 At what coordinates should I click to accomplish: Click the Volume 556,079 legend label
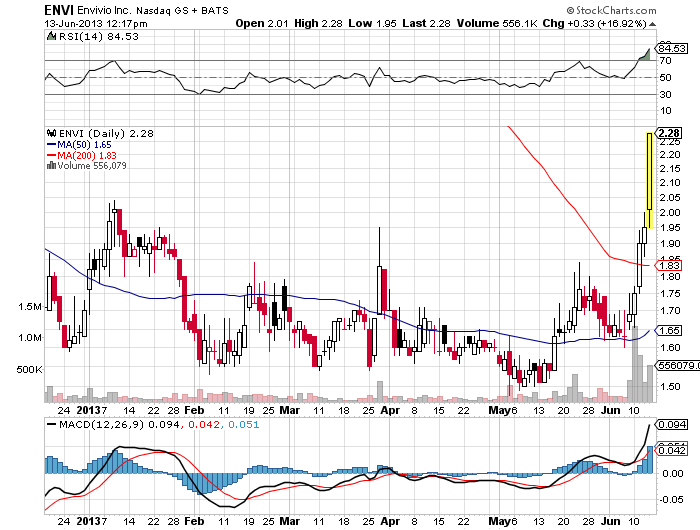[x=92, y=166]
